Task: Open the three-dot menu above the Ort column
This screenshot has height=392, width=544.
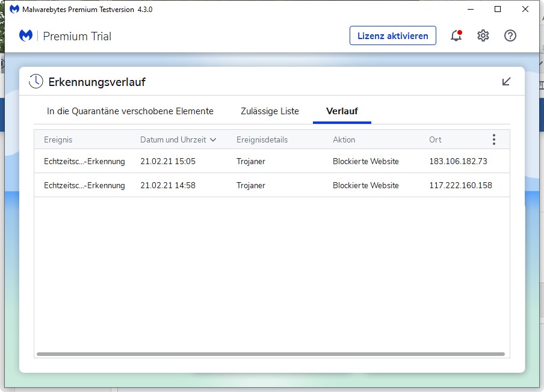Action: click(494, 139)
